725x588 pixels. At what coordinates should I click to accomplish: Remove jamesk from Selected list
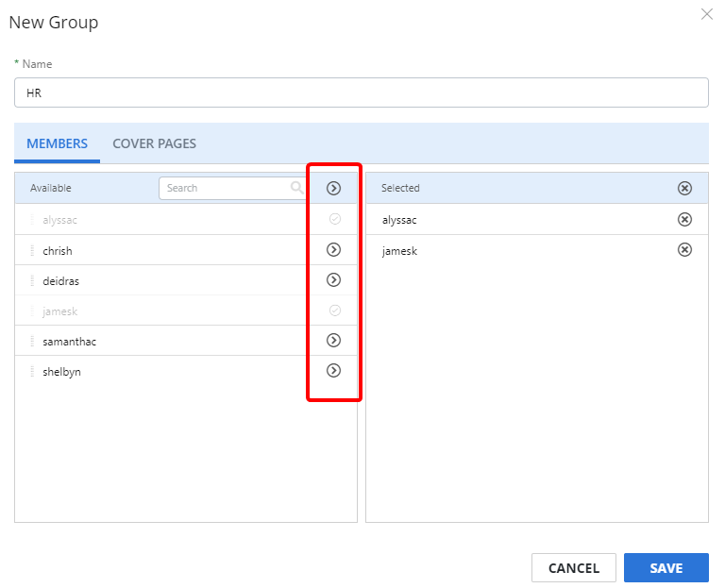pyautogui.click(x=685, y=250)
